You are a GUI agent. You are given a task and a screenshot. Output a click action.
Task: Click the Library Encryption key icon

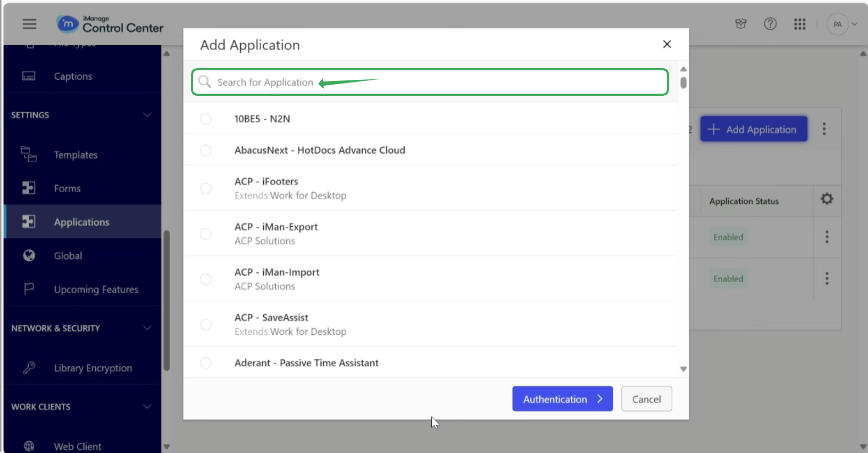coord(29,367)
